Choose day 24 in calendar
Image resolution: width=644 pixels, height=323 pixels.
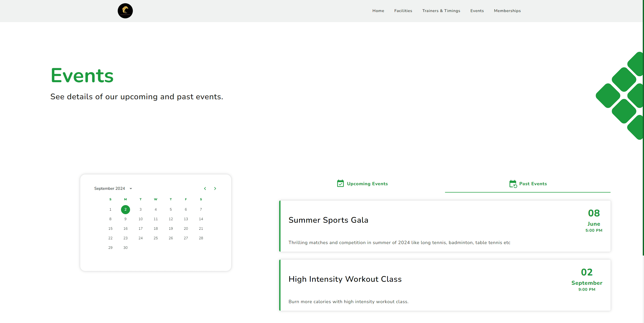141,238
